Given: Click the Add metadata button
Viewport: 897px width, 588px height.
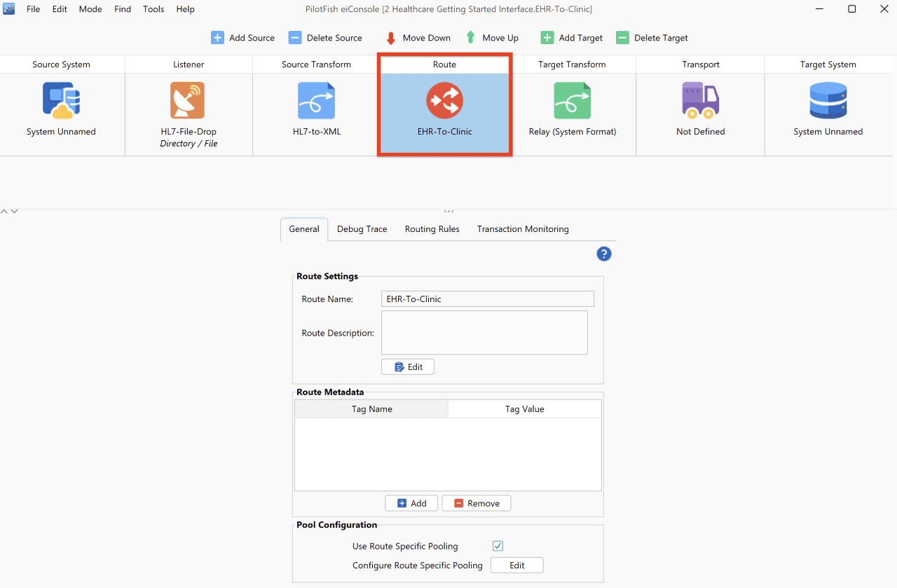Looking at the screenshot, I should tap(411, 503).
